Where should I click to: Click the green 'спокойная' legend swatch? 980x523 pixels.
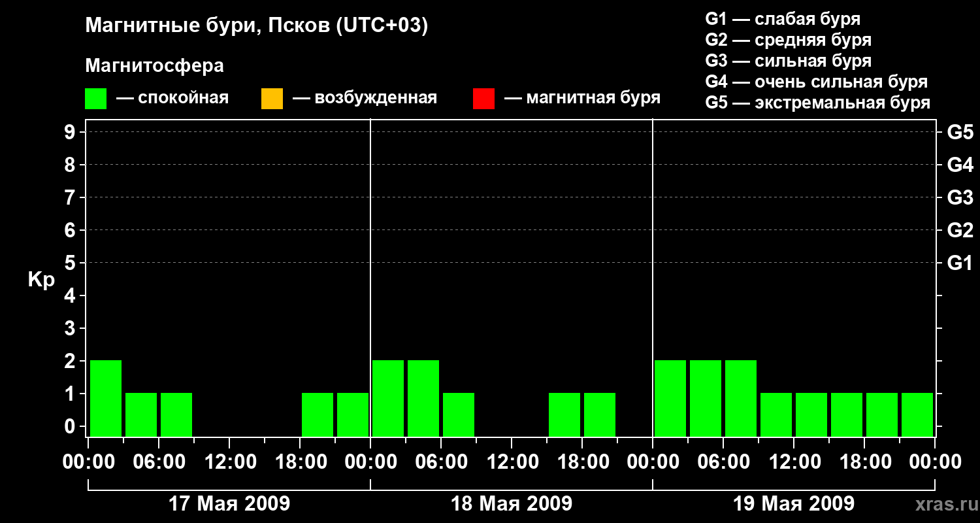pyautogui.click(x=95, y=99)
